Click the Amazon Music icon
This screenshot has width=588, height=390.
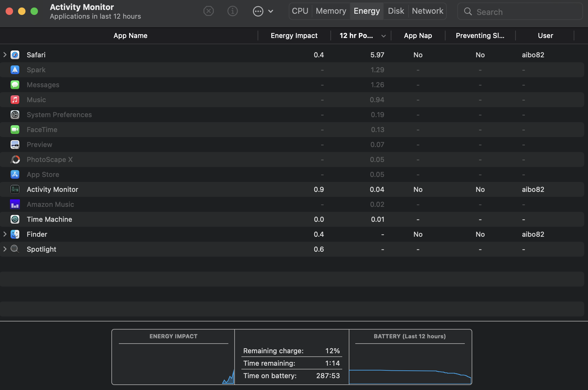point(15,204)
